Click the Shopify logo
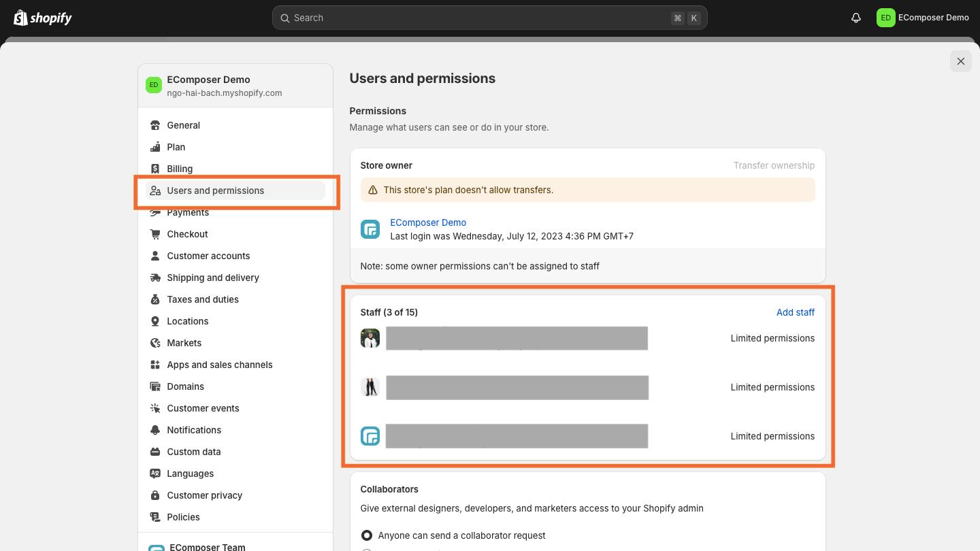Image resolution: width=980 pixels, height=551 pixels. tap(43, 18)
